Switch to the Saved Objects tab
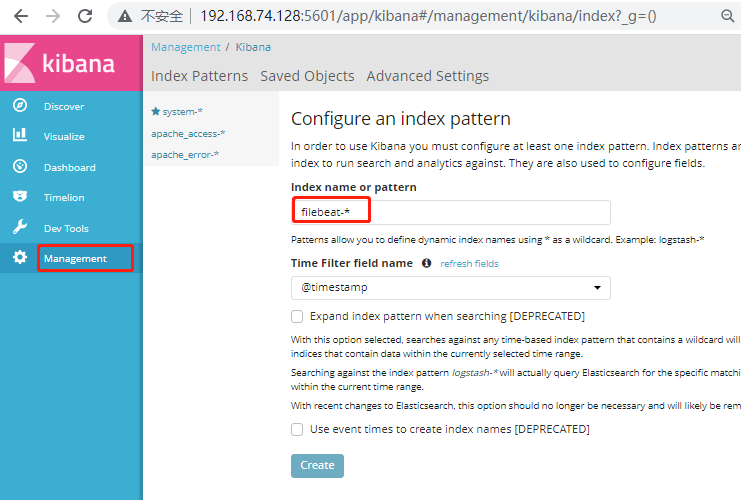741x500 pixels. pos(307,76)
